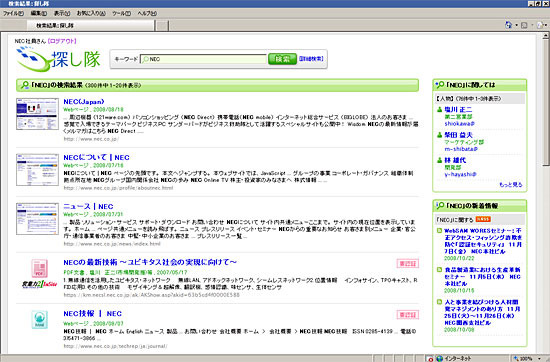Open 柴田 益夫 person profile link
This screenshot has height=362, width=550.
point(458,135)
